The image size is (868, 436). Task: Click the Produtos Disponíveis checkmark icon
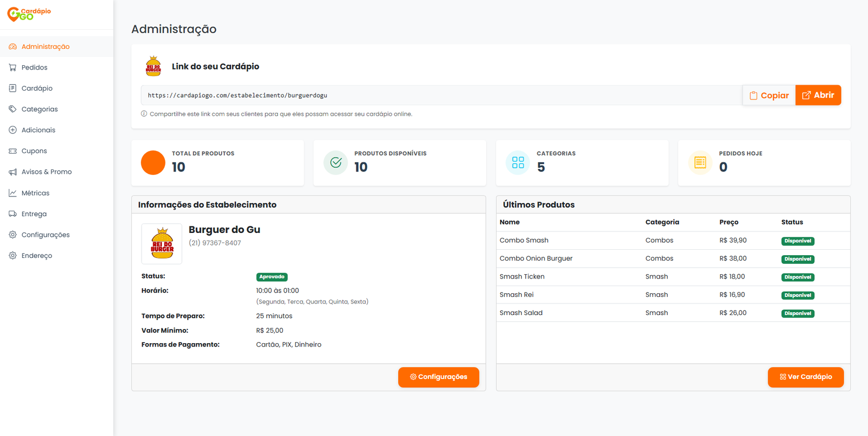click(336, 162)
